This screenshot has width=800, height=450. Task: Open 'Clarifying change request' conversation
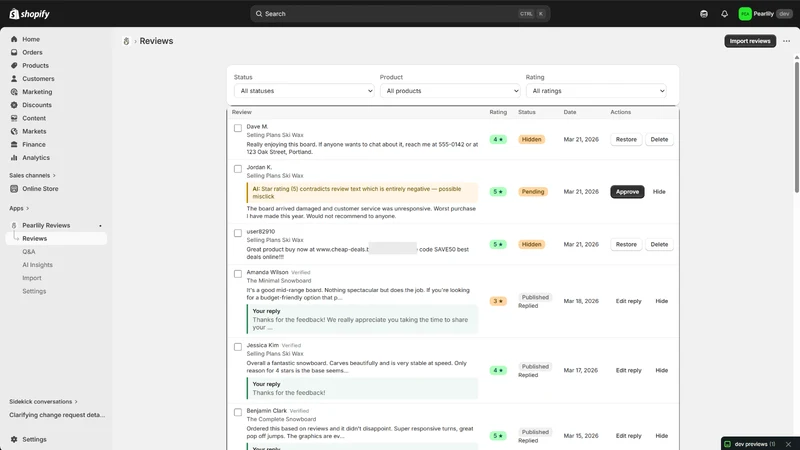point(57,415)
